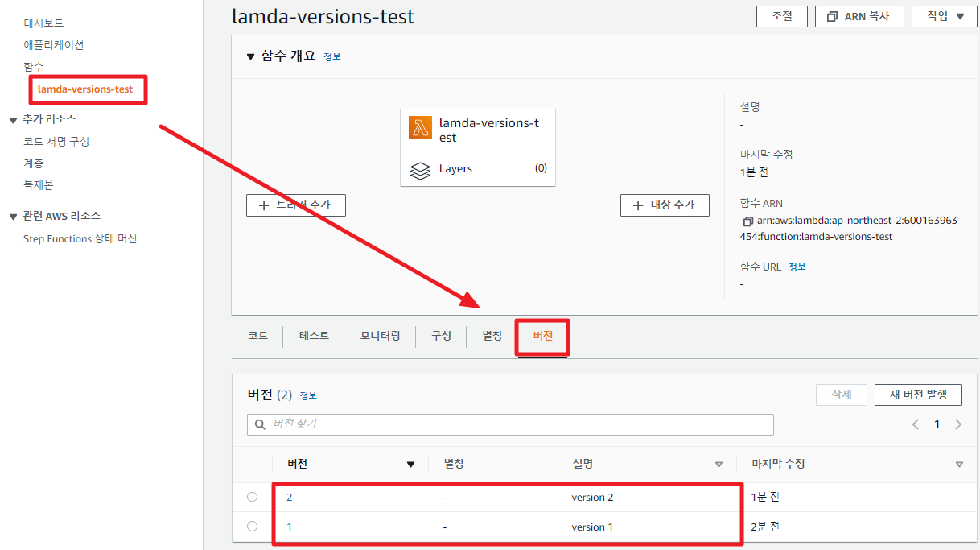Click page number 1 in pagination
This screenshot has height=550, width=980.
pyautogui.click(x=937, y=424)
